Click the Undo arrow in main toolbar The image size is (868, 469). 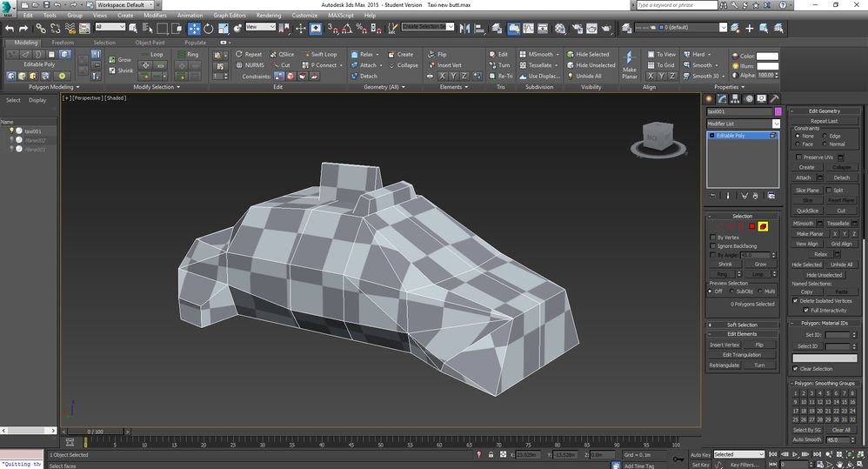[9, 28]
